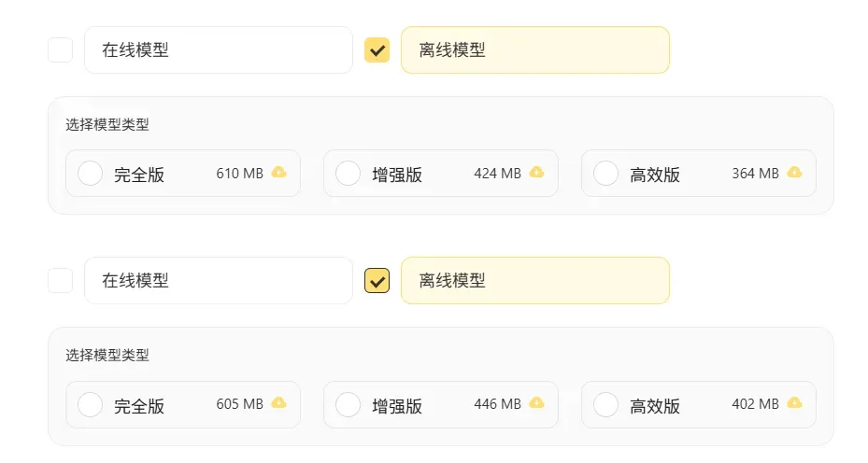Click cloud download icon beside 446 MB
This screenshot has width=868, height=463.
click(x=536, y=403)
